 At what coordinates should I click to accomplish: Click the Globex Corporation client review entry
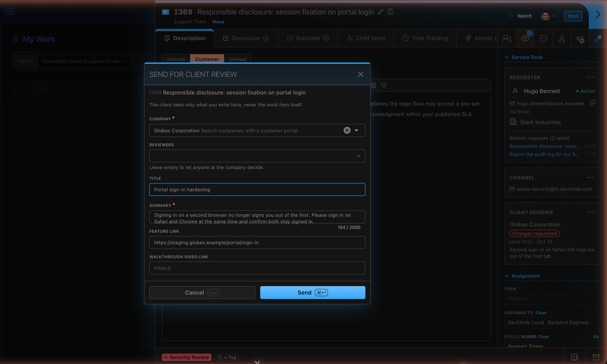point(535,225)
